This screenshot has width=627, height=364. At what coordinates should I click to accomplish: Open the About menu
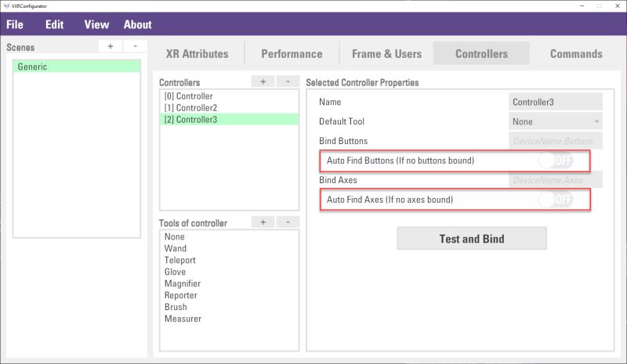(x=138, y=24)
